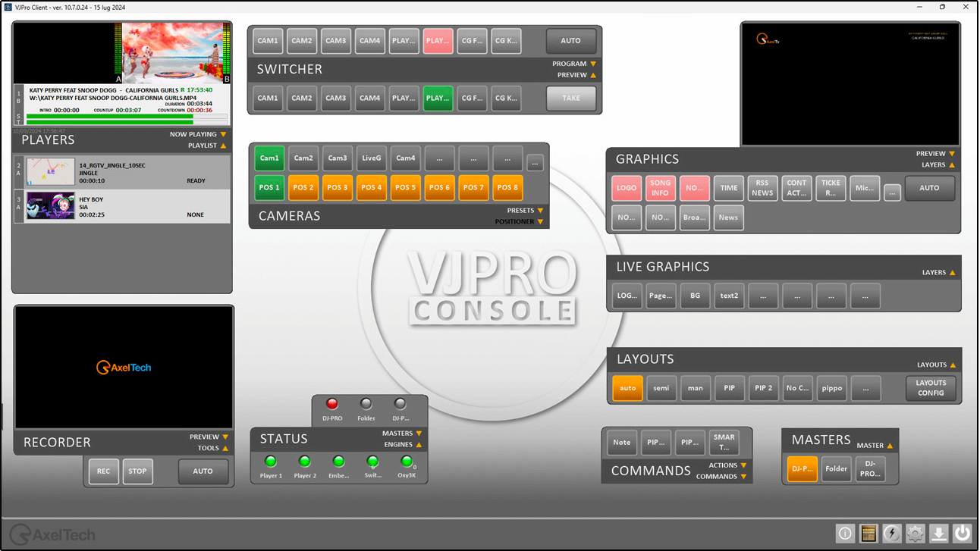Select the PIP layout
This screenshot has width=980, height=551.
(729, 388)
